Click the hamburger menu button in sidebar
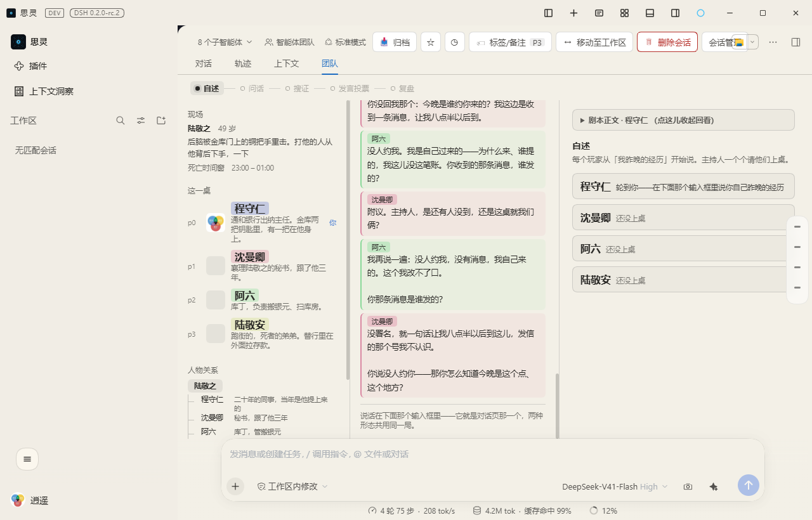 coord(27,459)
